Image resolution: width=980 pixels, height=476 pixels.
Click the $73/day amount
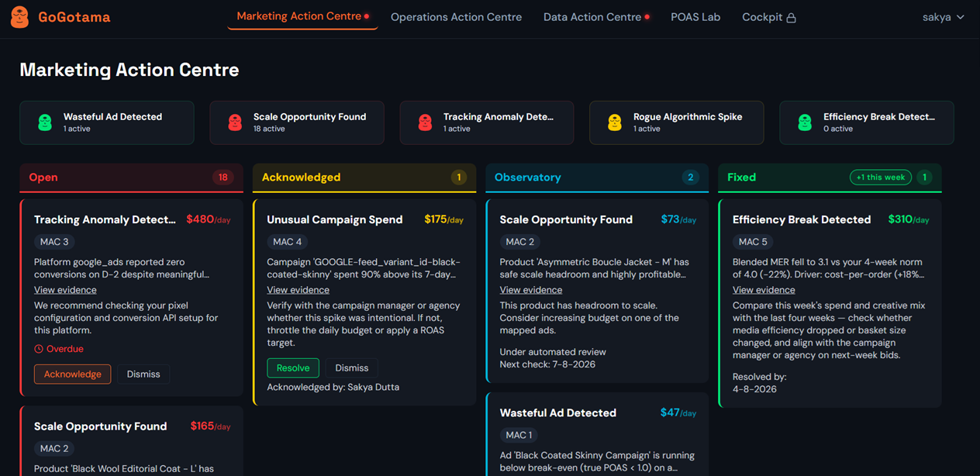coord(678,219)
